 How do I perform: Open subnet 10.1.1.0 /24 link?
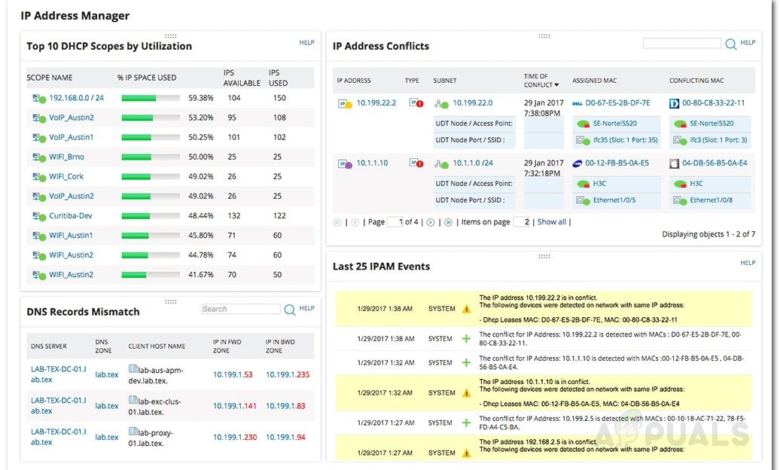473,163
